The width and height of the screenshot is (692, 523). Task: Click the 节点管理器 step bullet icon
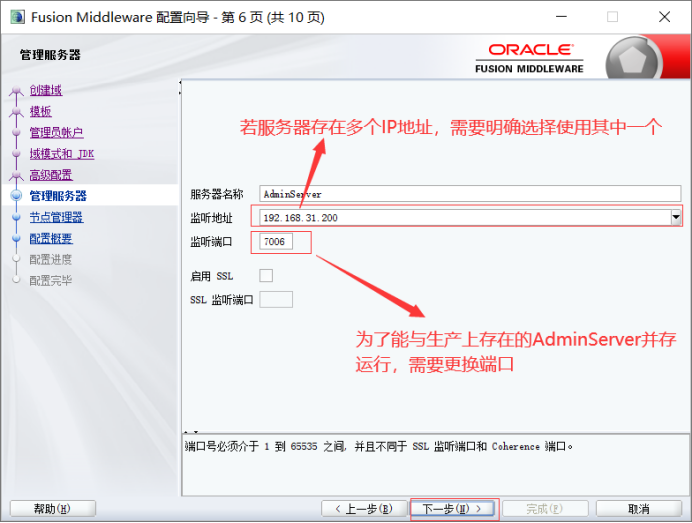16,217
